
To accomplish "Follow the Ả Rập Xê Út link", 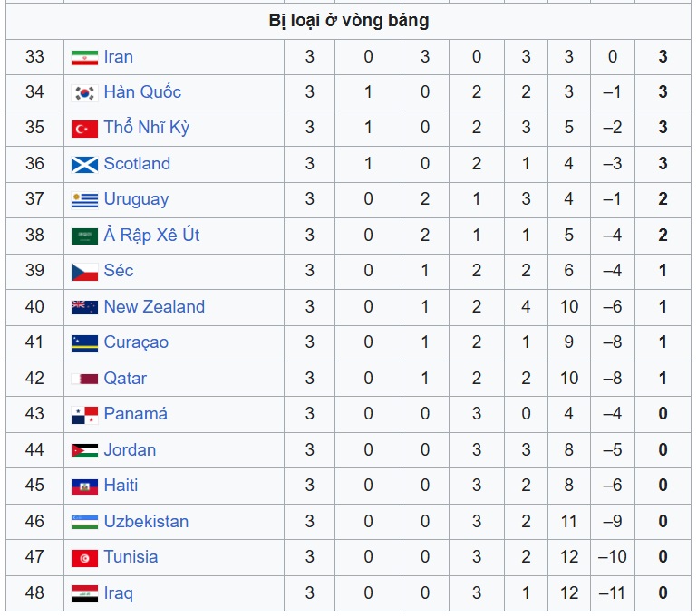I will coord(151,235).
